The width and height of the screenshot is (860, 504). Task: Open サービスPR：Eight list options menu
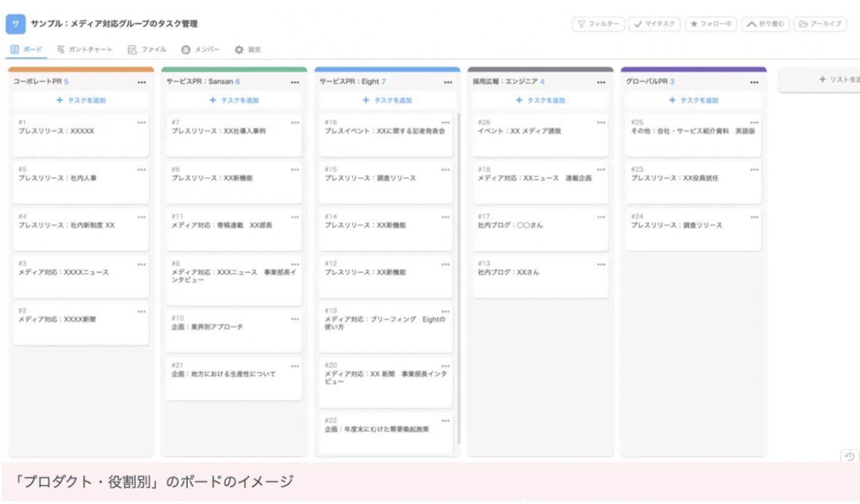click(448, 82)
